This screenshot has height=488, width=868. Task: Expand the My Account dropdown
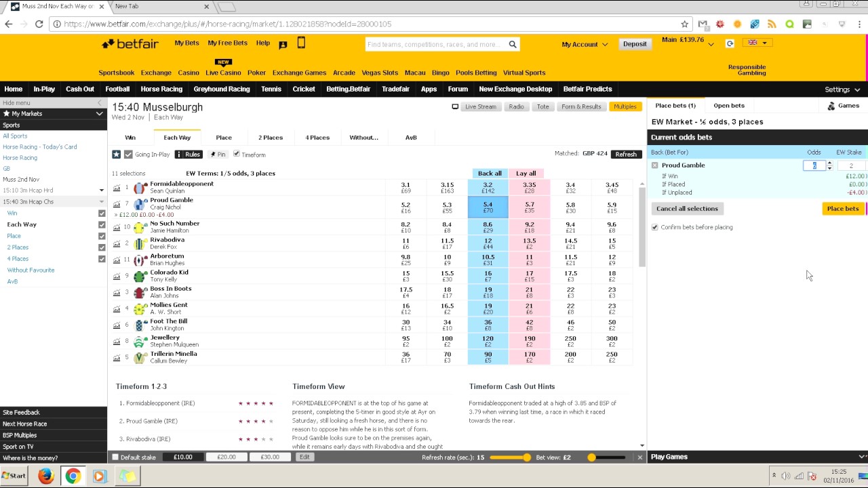point(585,45)
